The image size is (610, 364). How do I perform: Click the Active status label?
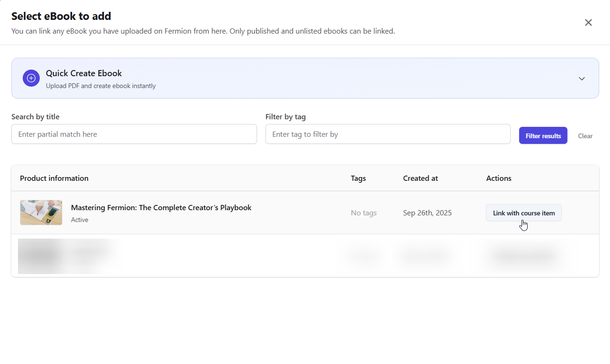pos(80,220)
